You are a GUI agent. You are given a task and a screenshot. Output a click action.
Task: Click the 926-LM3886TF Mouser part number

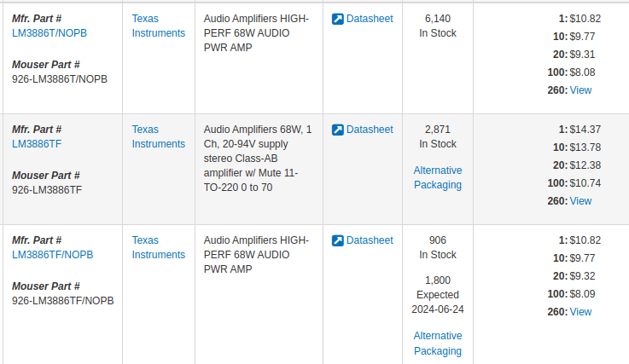pos(47,190)
